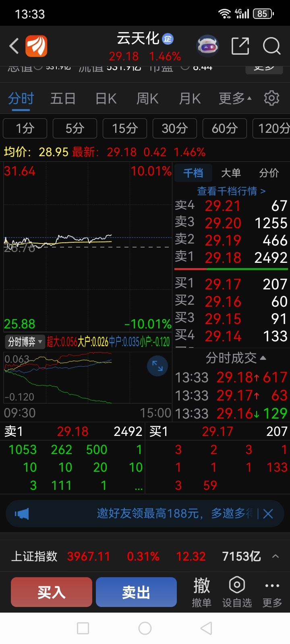Viewport: 290px width, 644px height.
Task: Open the 上证指数 3967.11 index value
Action: click(88, 556)
